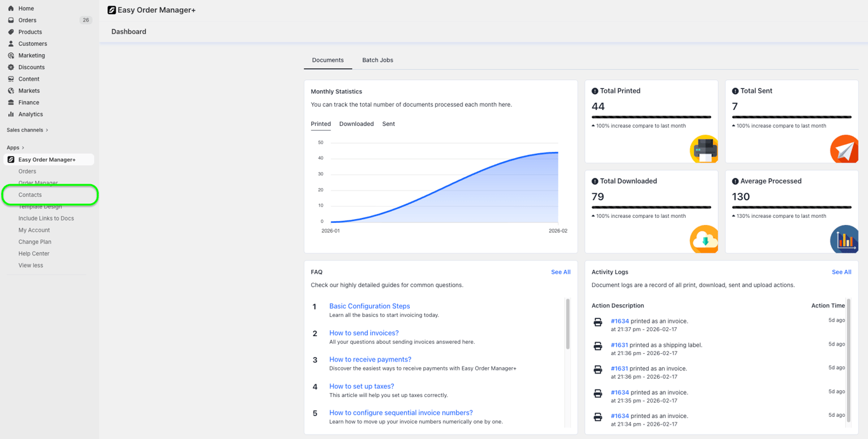868x439 pixels.
Task: Click the Products tag icon
Action: [x=11, y=32]
